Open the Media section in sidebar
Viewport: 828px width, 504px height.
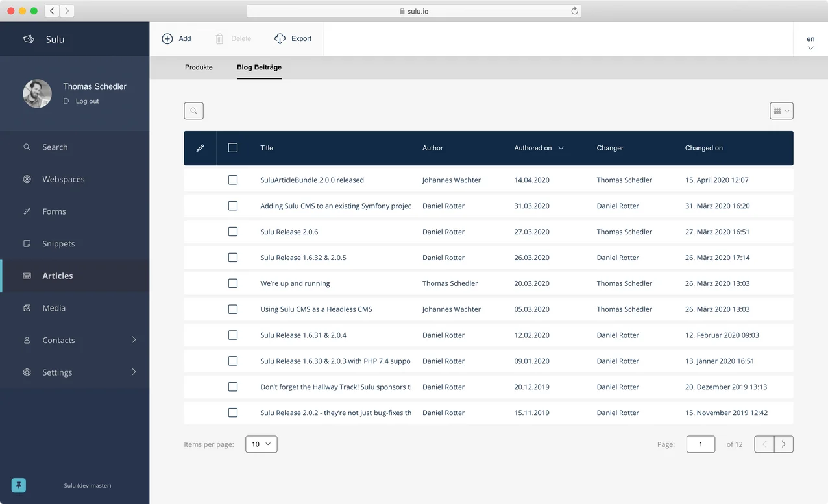(x=54, y=308)
